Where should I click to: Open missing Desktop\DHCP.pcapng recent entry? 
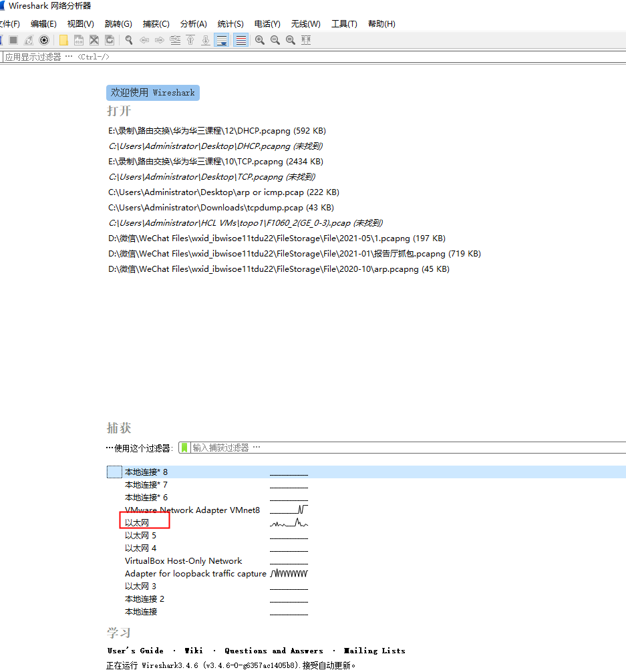click(x=215, y=146)
